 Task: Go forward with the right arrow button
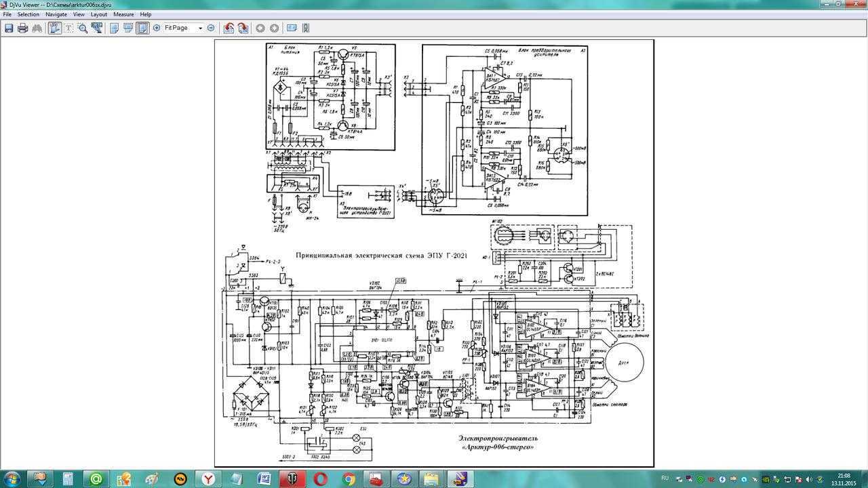(274, 28)
